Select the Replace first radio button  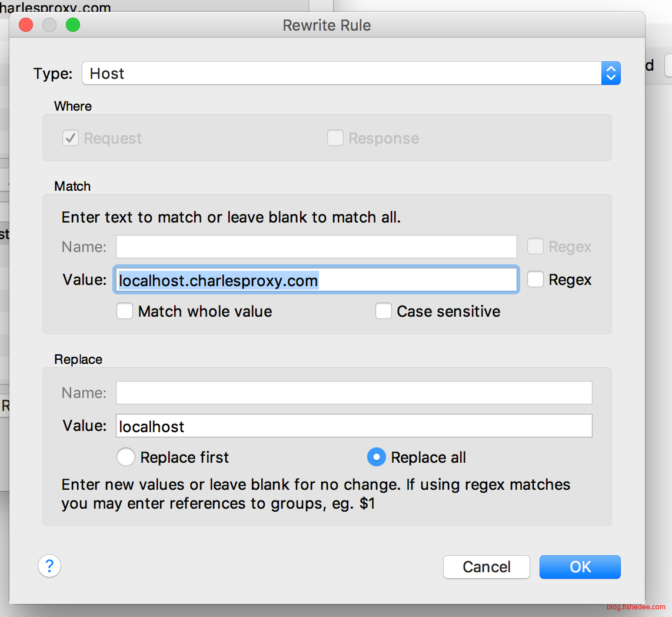(125, 457)
